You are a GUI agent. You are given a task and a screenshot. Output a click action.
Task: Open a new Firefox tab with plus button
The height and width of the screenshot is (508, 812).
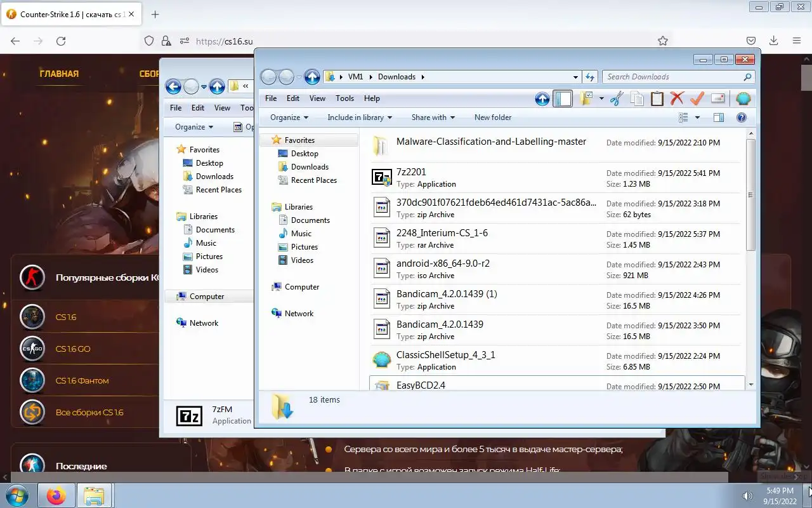pyautogui.click(x=155, y=14)
